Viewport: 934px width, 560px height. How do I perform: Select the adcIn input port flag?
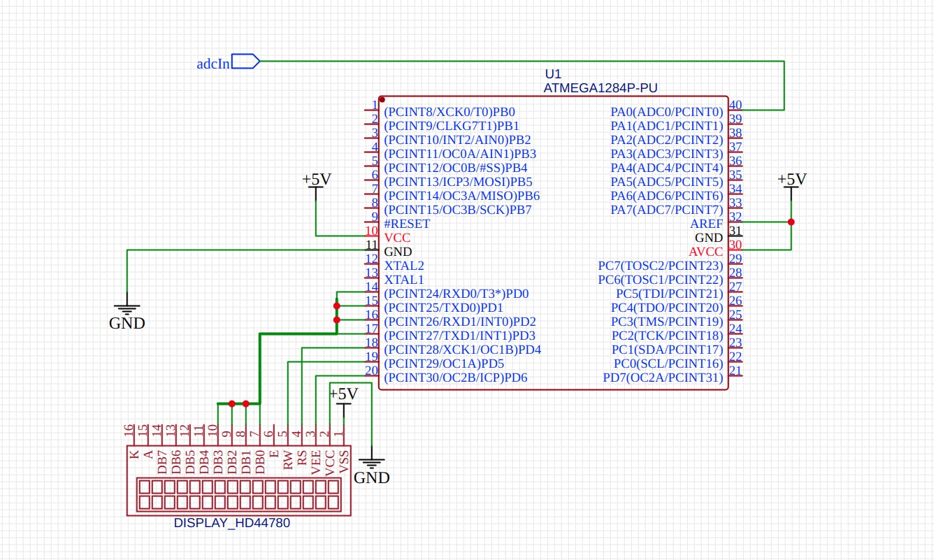tap(246, 61)
